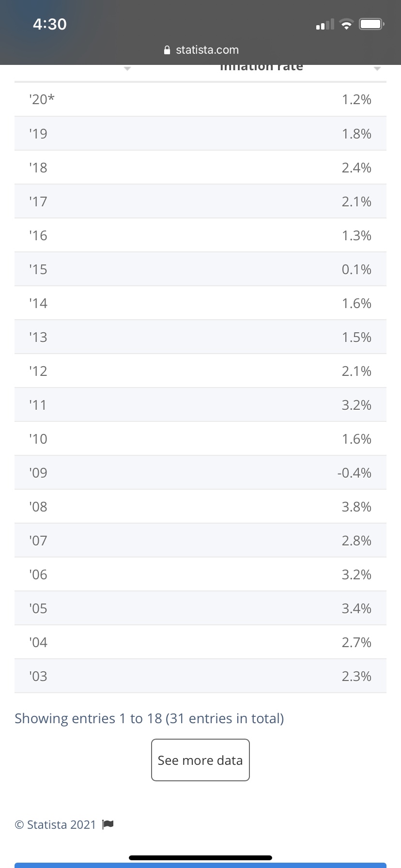Tap the 4:30 clock in status bar
Viewport: 401px width, 868px height.
[x=50, y=24]
